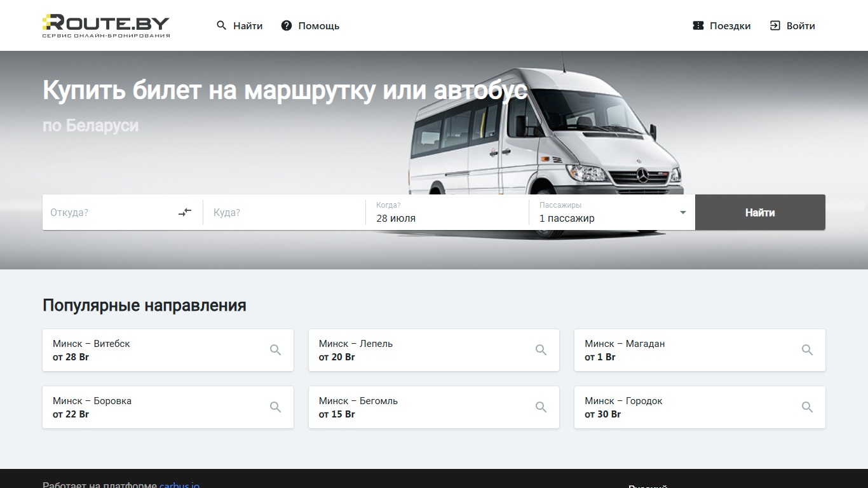This screenshot has width=868, height=488.
Task: Open the Когда date picker showing 28 июля
Action: (447, 212)
